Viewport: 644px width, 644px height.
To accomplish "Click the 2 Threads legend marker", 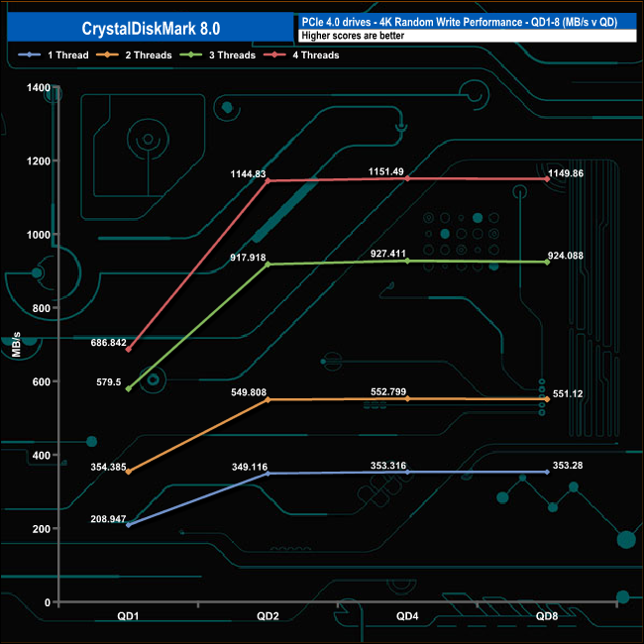I will (107, 54).
